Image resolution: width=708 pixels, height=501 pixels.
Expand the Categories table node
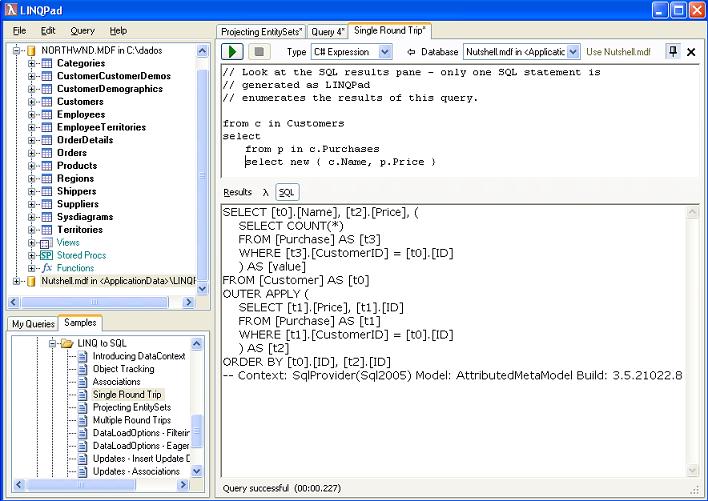coord(32,63)
